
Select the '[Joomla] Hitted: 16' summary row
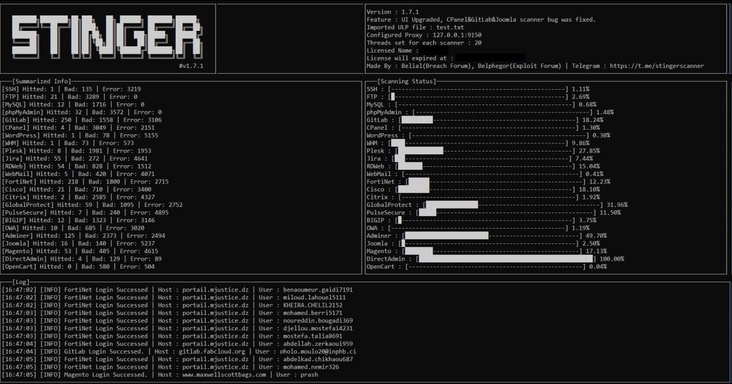78,243
